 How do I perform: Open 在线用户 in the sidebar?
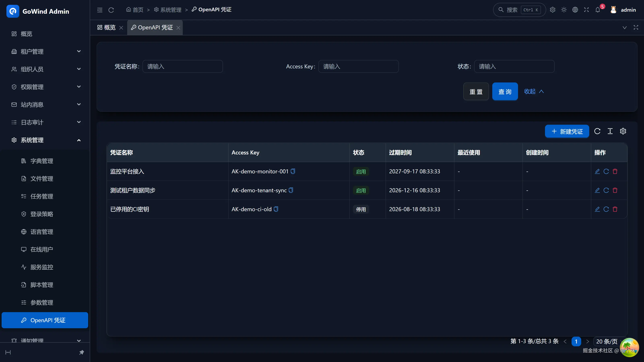pyautogui.click(x=45, y=249)
